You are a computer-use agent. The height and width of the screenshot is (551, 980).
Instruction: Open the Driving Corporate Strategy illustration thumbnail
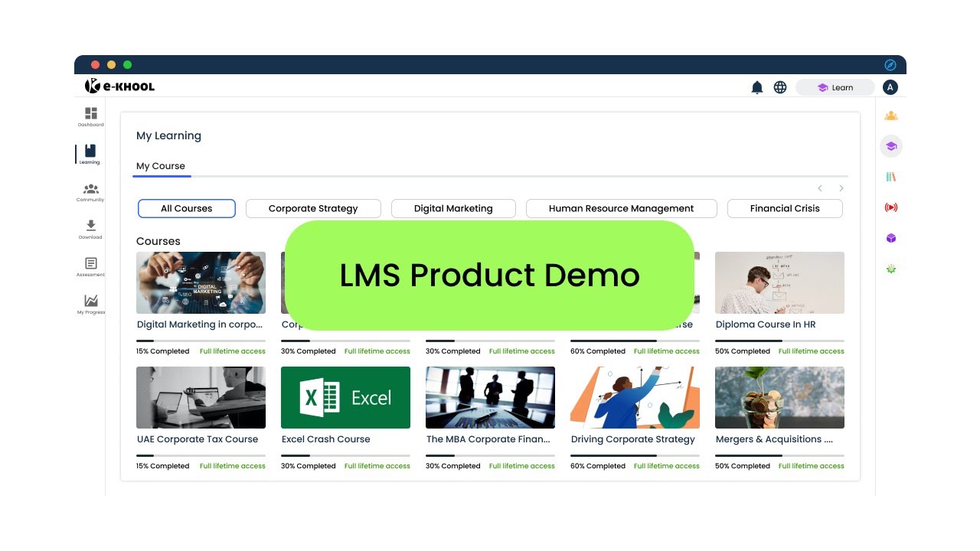coord(635,397)
